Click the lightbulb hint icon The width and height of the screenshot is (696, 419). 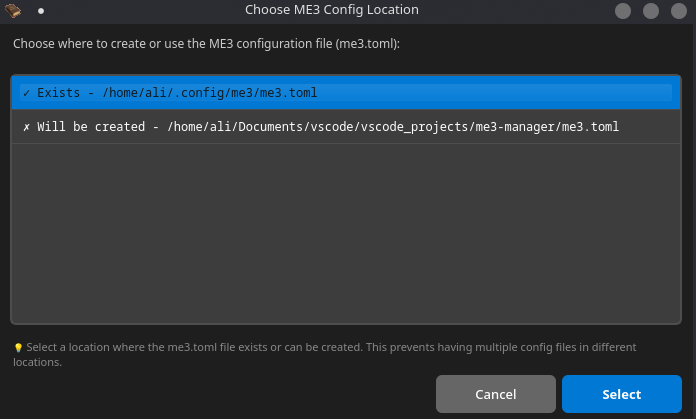coord(18,348)
